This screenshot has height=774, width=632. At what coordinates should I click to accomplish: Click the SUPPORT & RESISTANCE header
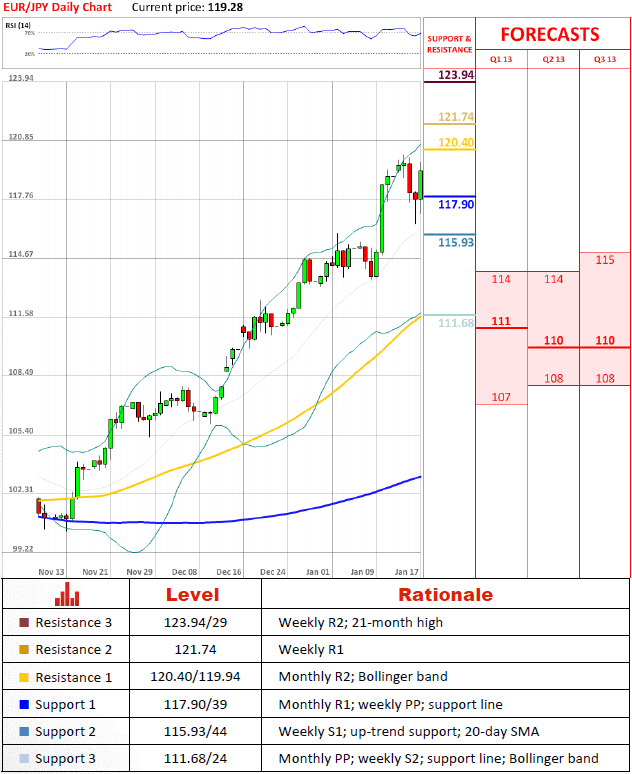tap(449, 44)
